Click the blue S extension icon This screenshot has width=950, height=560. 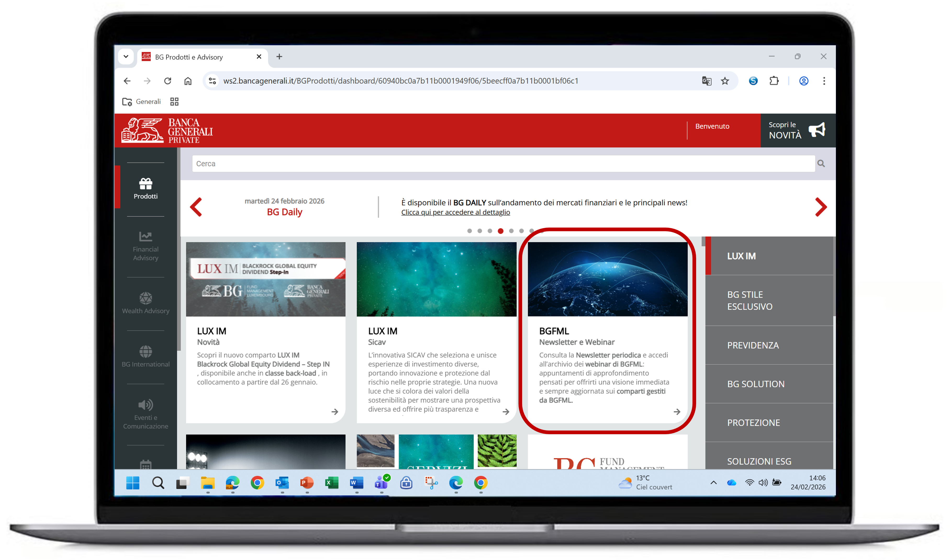(753, 81)
